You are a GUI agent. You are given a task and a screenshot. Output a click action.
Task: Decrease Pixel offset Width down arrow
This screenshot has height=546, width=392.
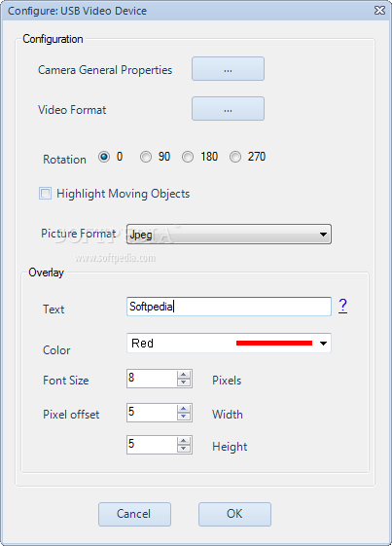184,417
